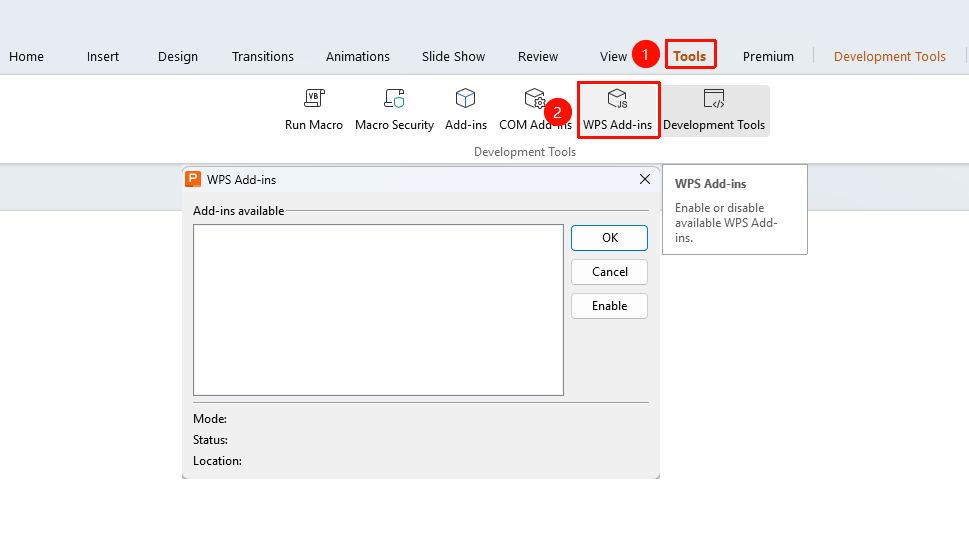This screenshot has width=969, height=538.
Task: Open COM Add-ins manager
Action: pos(535,110)
